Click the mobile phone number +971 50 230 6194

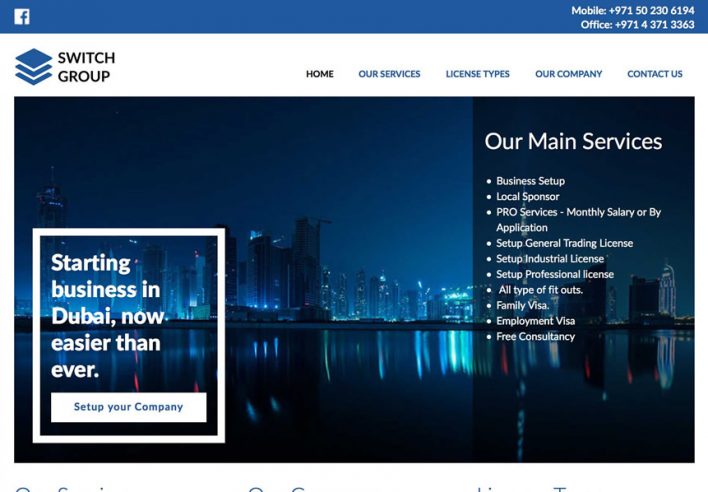tap(651, 10)
